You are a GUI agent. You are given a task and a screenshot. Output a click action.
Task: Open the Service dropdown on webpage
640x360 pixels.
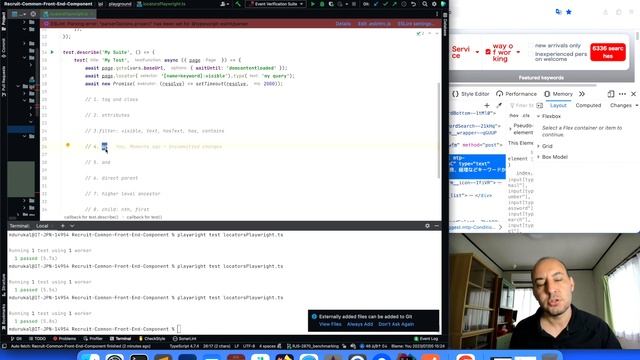pyautogui.click(x=465, y=52)
